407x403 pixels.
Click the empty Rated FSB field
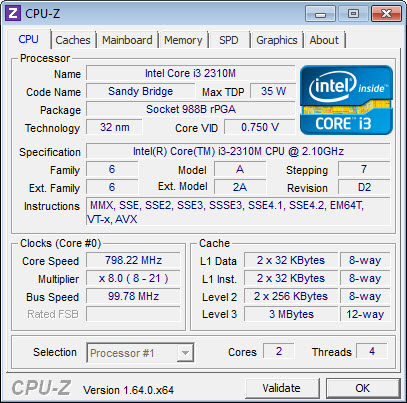tap(133, 314)
